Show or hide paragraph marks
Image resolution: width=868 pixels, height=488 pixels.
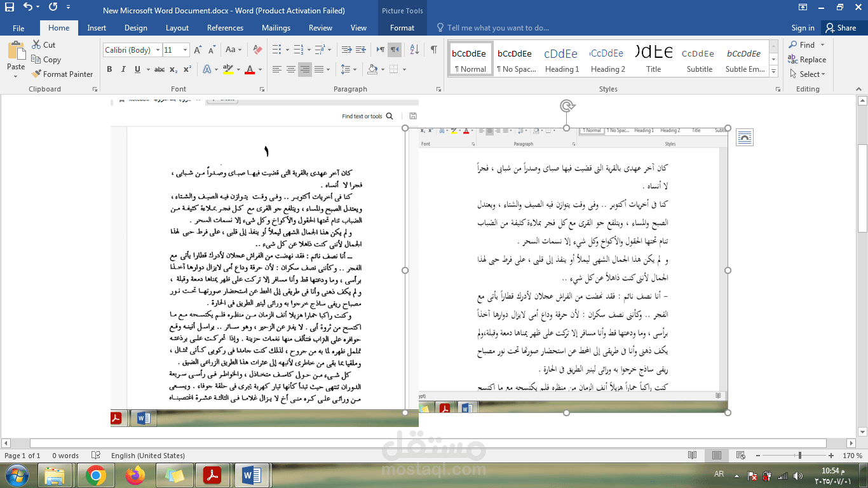tap(434, 50)
